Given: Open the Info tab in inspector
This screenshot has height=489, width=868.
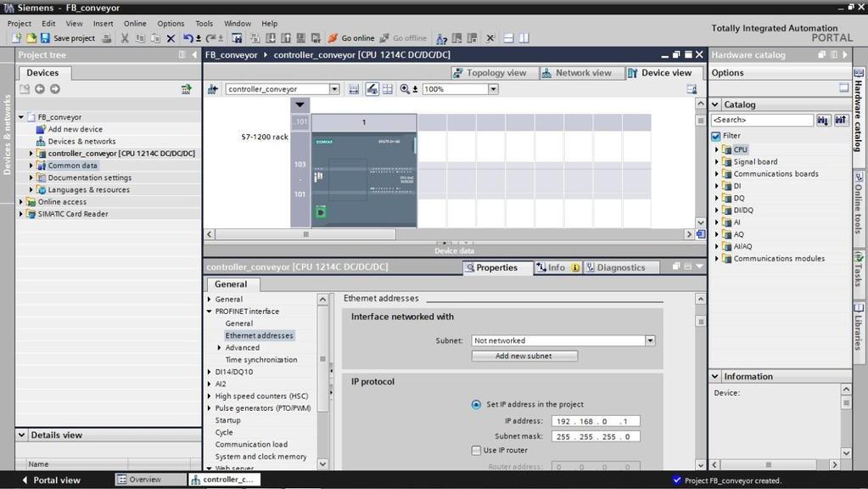Looking at the screenshot, I should 558,267.
